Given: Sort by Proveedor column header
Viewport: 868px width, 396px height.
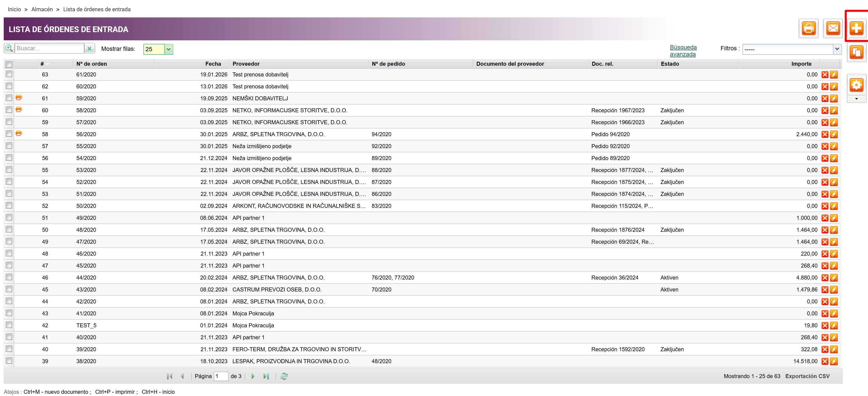Looking at the screenshot, I should click(246, 64).
